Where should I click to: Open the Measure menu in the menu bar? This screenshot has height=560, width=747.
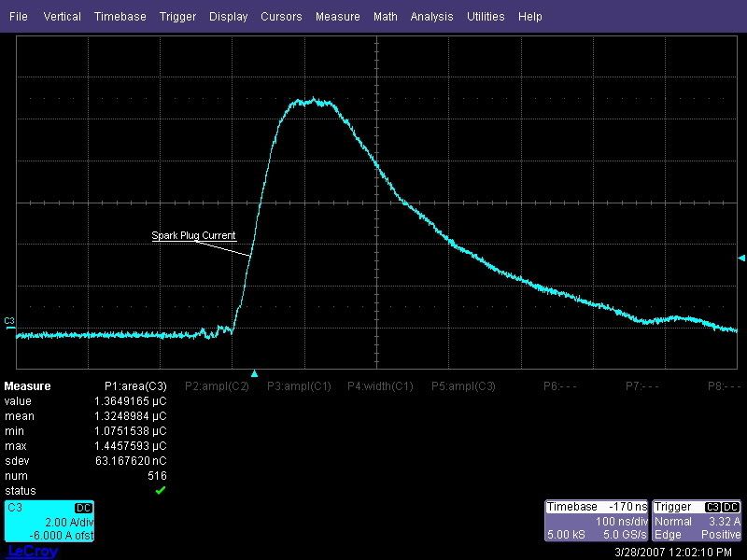[x=338, y=17]
